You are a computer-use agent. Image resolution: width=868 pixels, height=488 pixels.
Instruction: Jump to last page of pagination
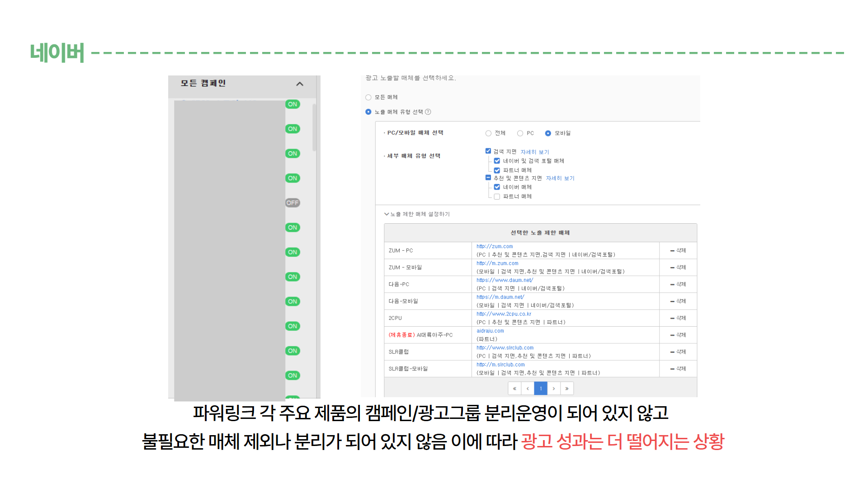567,389
